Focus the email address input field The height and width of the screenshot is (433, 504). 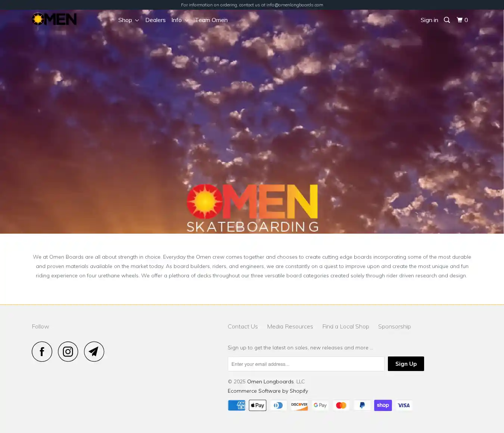pos(306,364)
